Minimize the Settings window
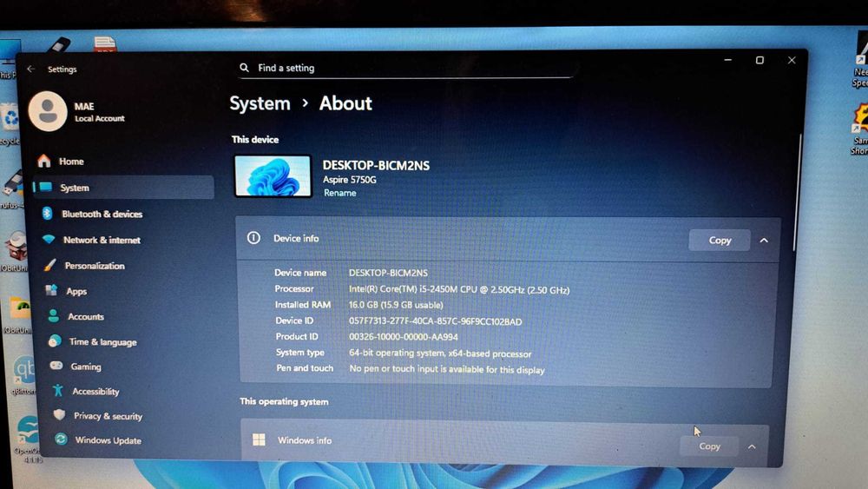 click(x=728, y=60)
